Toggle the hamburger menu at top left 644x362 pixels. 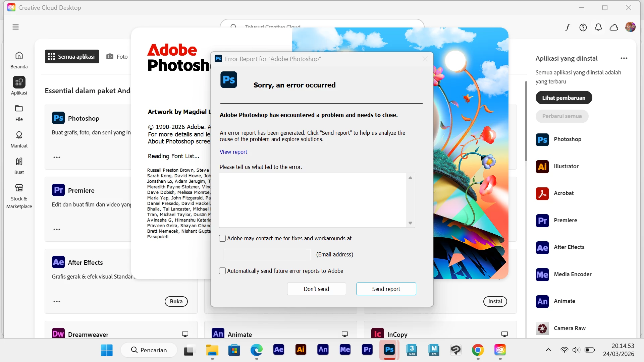[15, 27]
